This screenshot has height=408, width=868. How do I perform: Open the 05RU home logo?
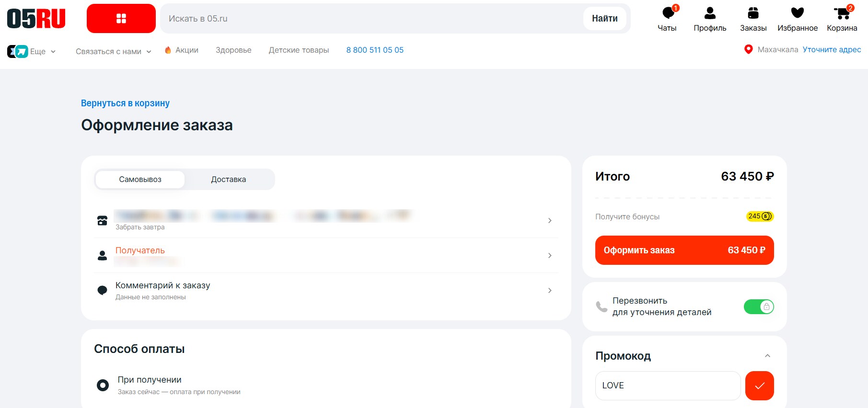(x=36, y=19)
